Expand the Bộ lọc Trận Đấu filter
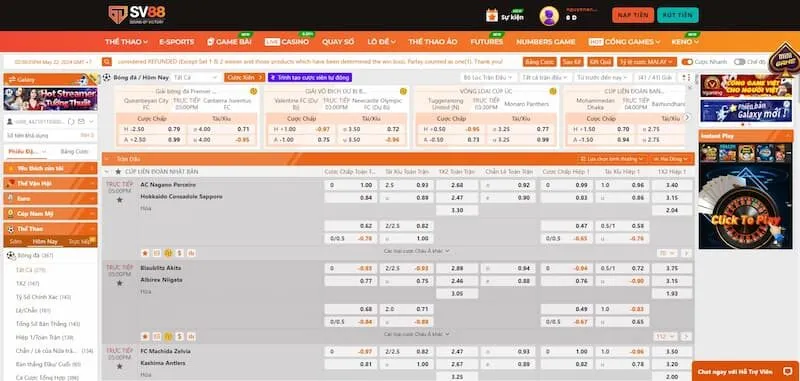 [x=488, y=78]
